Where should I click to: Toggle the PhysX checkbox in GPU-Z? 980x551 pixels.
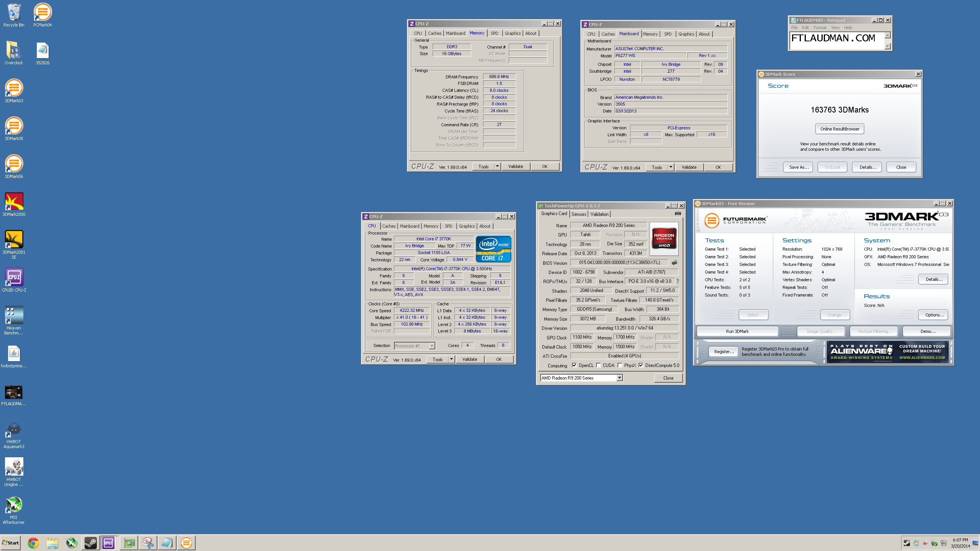[620, 365]
